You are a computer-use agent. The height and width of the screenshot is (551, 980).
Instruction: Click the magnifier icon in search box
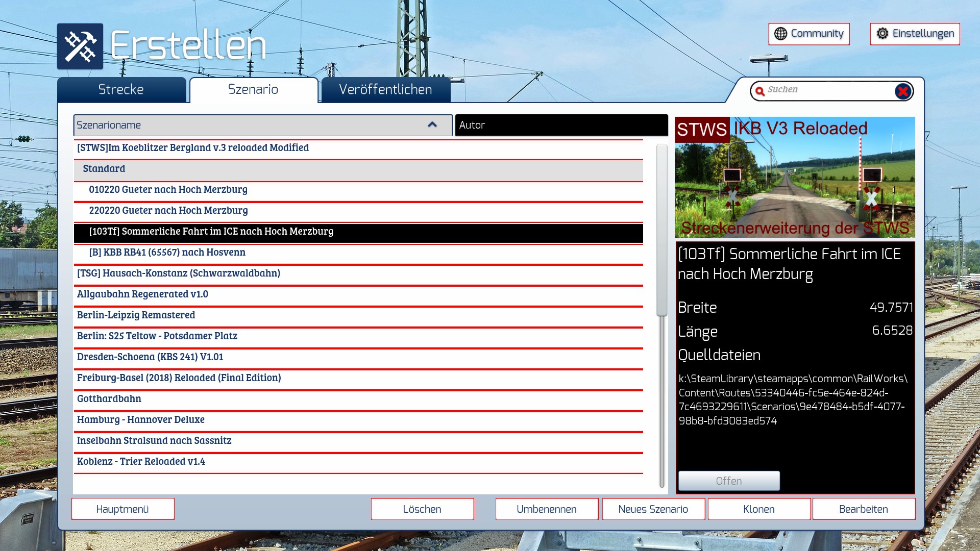click(x=760, y=91)
